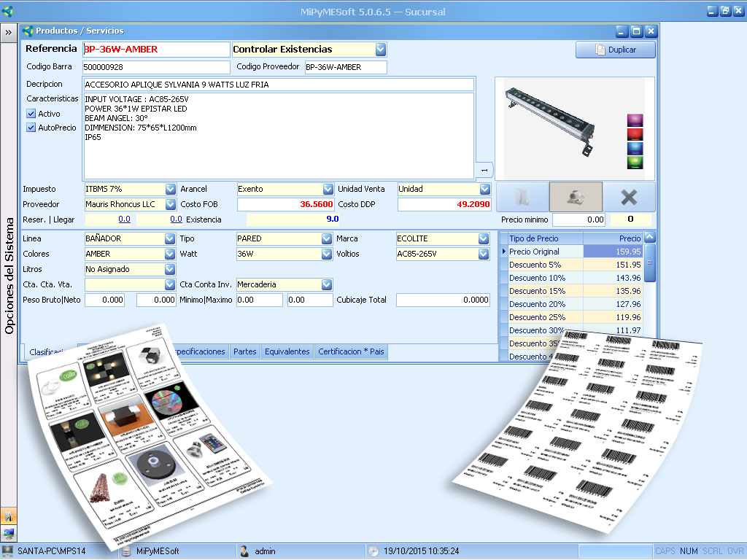Open the Reser. 0.0 link

tap(124, 219)
